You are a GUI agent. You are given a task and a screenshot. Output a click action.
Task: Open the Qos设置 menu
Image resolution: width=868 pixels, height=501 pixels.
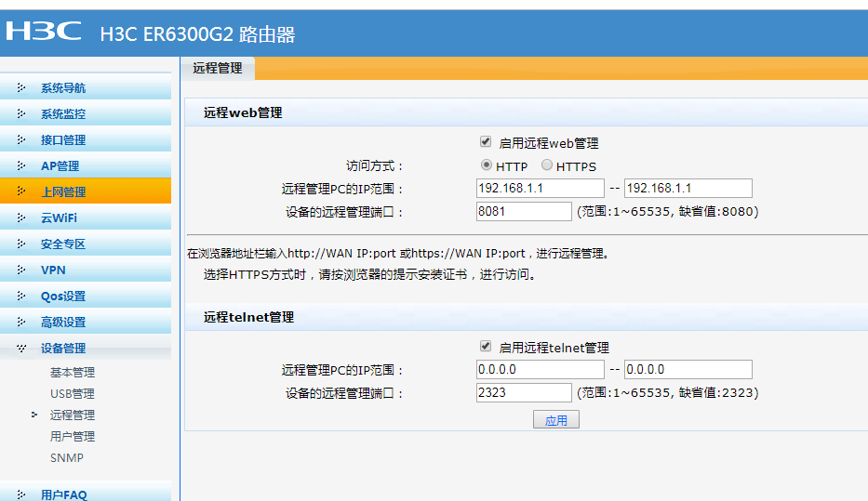pyautogui.click(x=63, y=296)
